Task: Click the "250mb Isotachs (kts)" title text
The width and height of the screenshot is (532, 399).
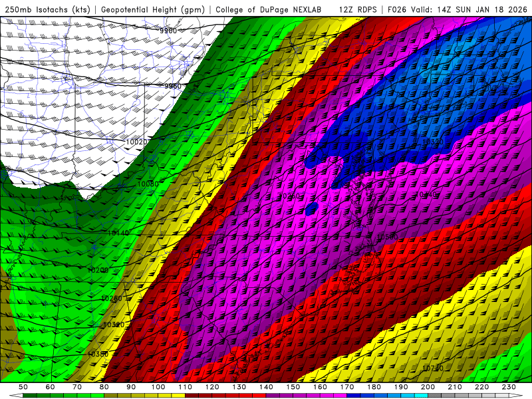Action: [x=48, y=9]
